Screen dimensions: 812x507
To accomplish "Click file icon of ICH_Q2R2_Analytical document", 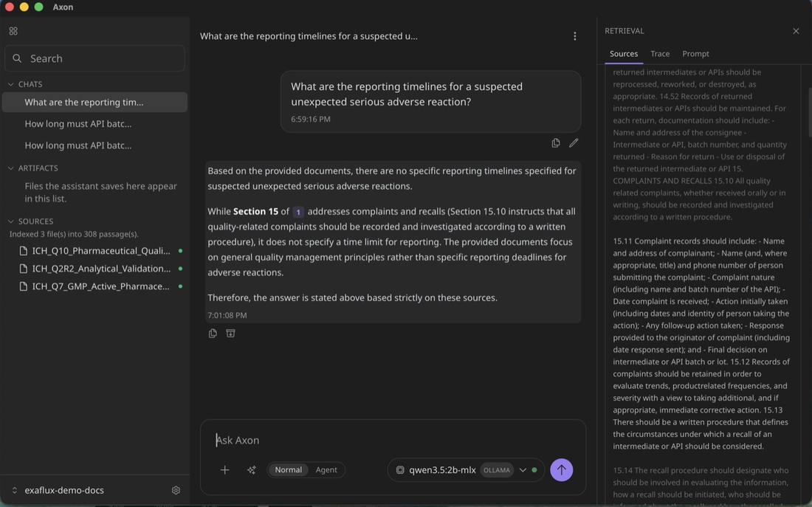I will [24, 268].
